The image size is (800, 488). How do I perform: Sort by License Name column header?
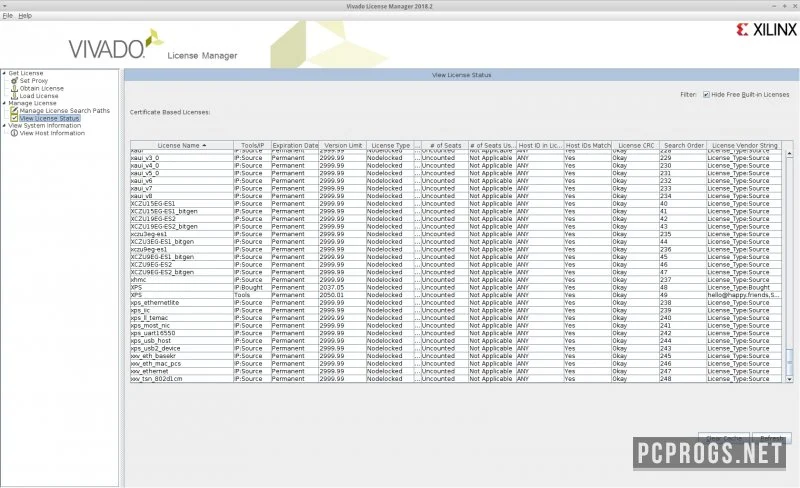coord(182,145)
